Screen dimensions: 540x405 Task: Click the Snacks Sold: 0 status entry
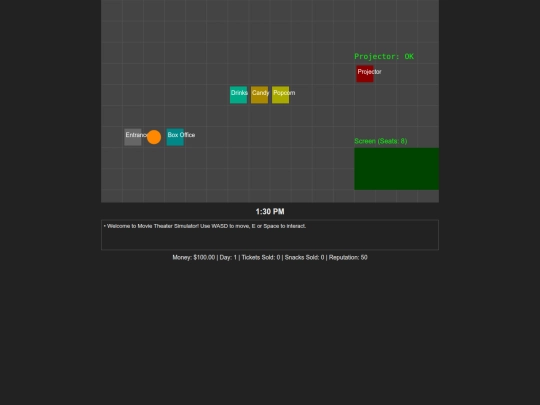pyautogui.click(x=304, y=258)
